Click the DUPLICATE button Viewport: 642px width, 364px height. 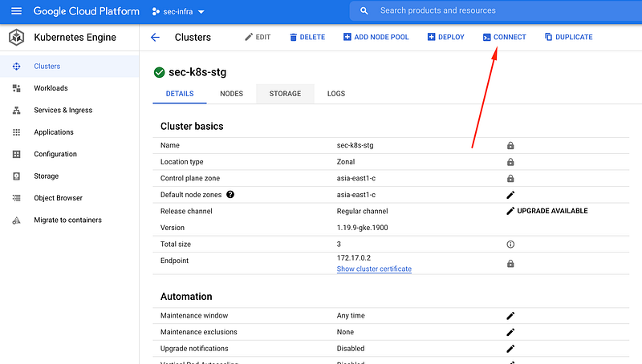point(569,37)
